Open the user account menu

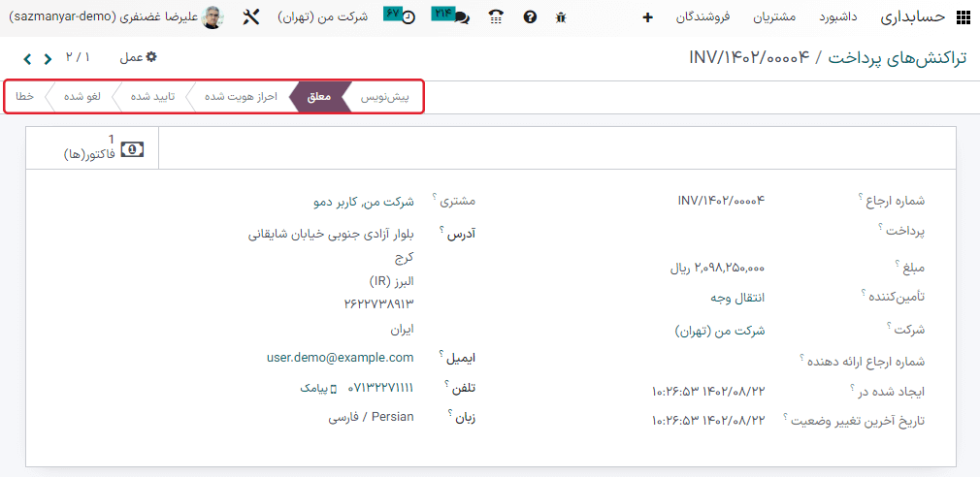point(116,17)
